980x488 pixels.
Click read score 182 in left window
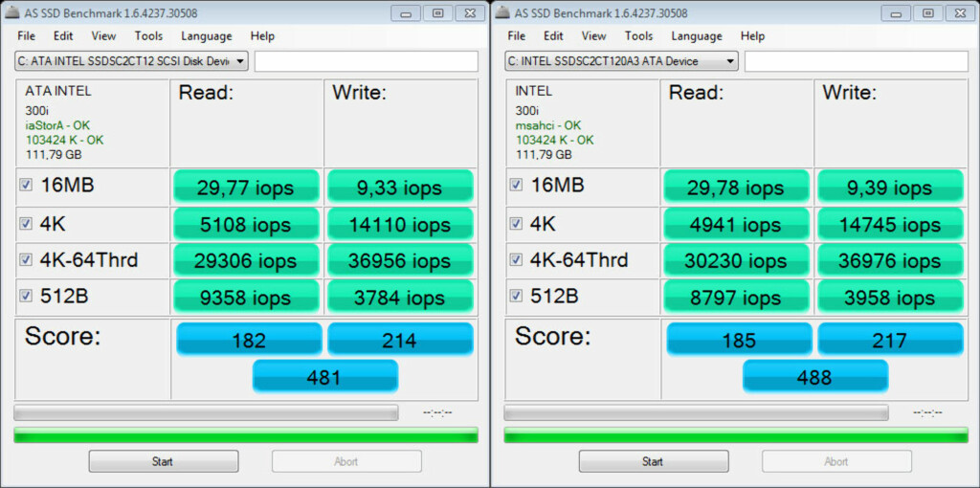[250, 340]
